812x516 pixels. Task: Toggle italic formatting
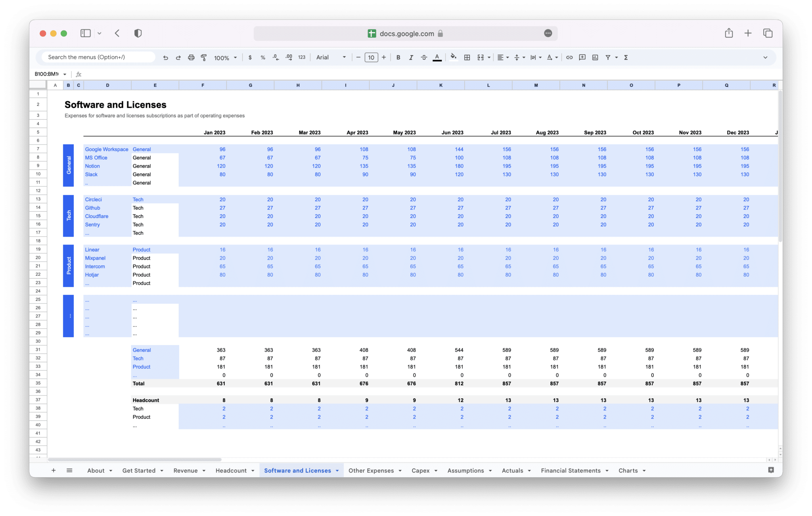[x=411, y=57]
